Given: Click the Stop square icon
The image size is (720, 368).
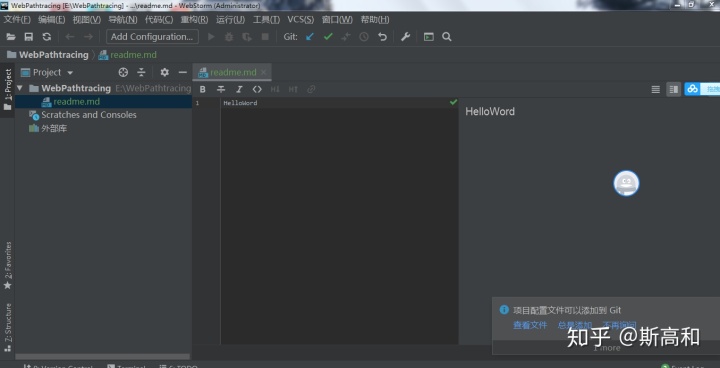Looking at the screenshot, I should click(x=265, y=37).
